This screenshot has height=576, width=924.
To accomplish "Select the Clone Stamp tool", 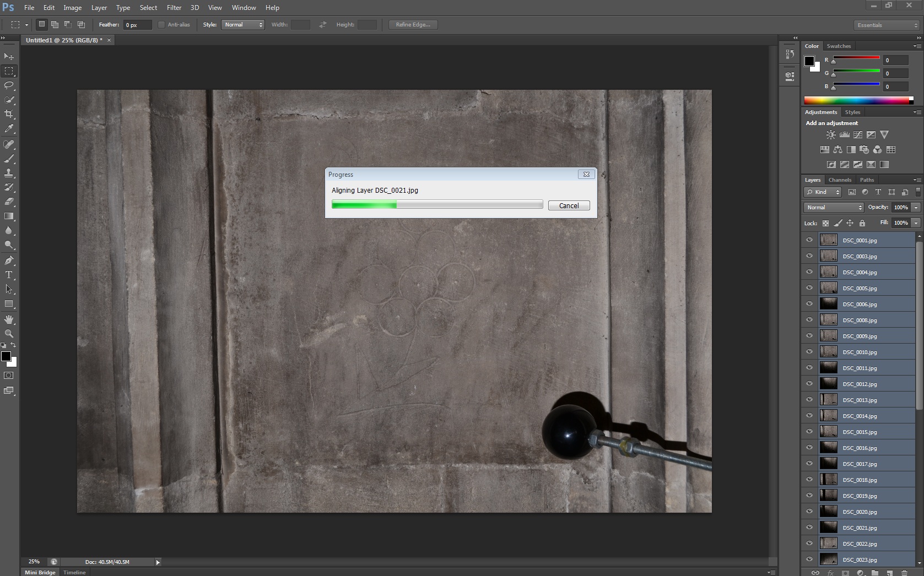I will tap(9, 173).
